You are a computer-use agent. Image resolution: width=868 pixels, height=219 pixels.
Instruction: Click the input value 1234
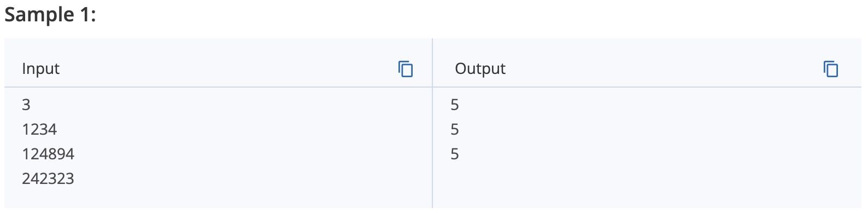click(39, 129)
